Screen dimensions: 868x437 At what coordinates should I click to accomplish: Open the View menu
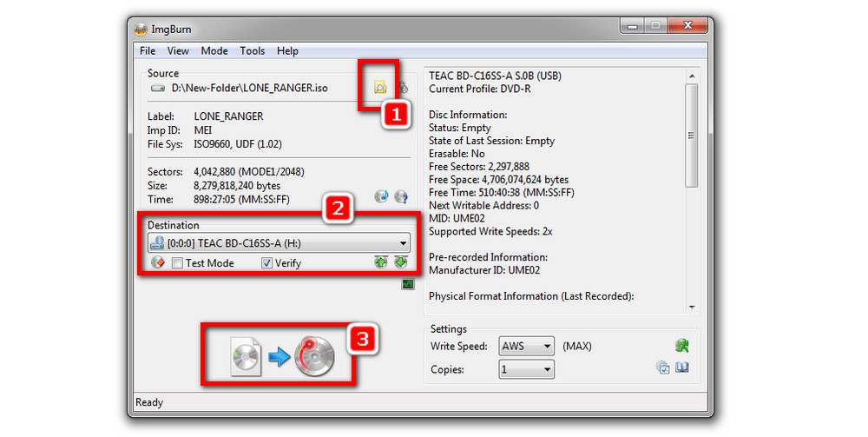pos(178,51)
